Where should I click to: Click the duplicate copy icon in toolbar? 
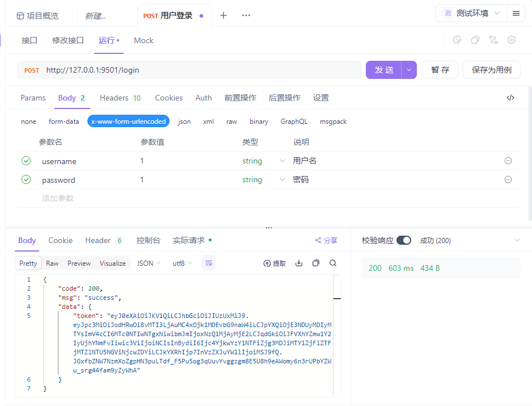(x=475, y=40)
